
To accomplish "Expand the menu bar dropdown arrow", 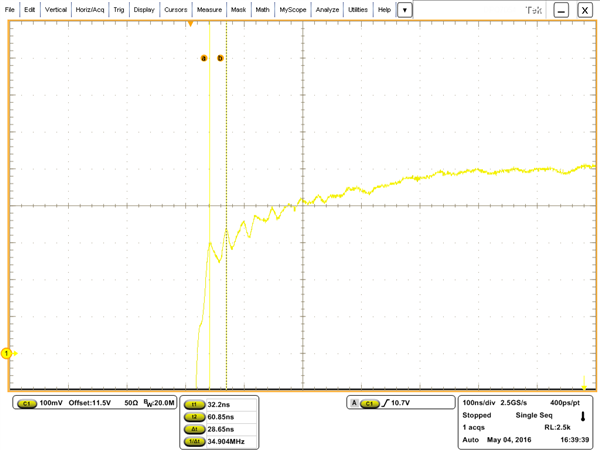I will 404,10.
